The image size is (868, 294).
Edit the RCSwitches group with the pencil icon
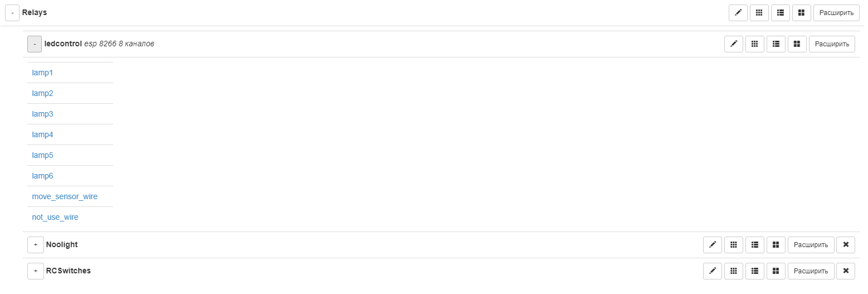(713, 271)
